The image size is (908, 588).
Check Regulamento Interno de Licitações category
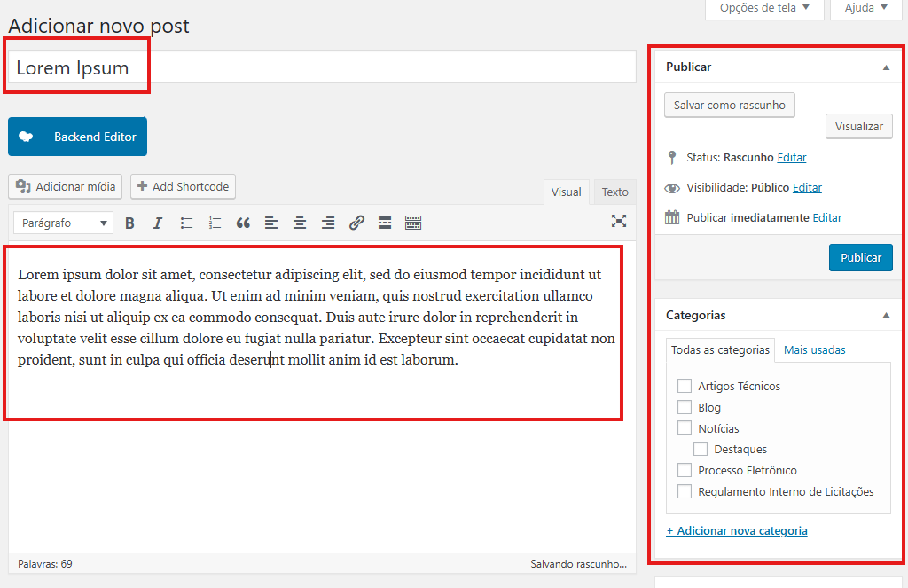(685, 491)
